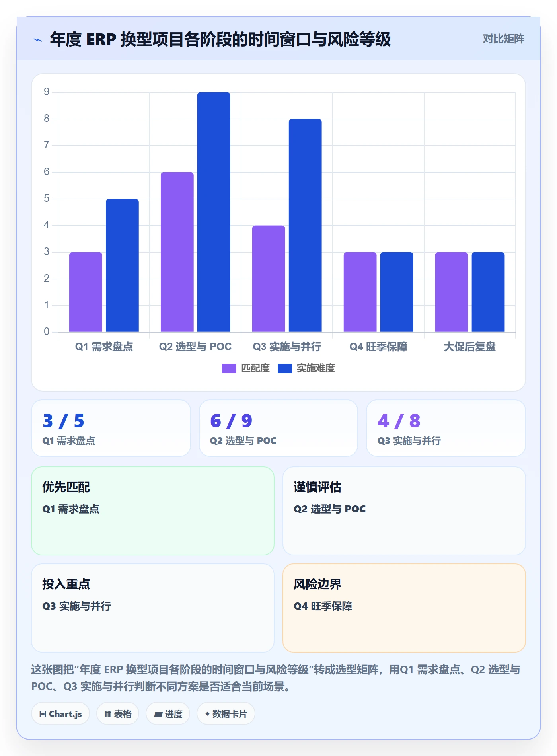The image size is (557, 756).
Task: Open the orange 风险边界 matrix card
Action: point(404,608)
